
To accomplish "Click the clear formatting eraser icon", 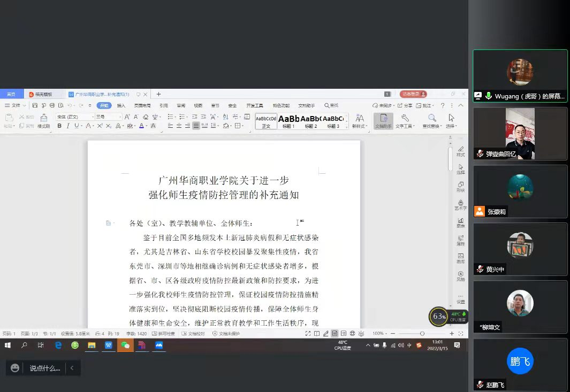I will 146,117.
